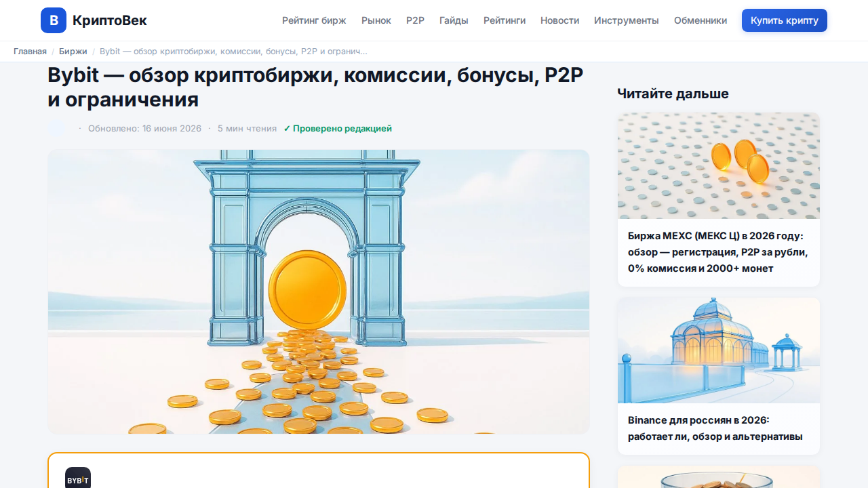Viewport: 868px width, 488px height.
Task: Open the MEXC article thumbnail with coins
Action: pyautogui.click(x=719, y=165)
